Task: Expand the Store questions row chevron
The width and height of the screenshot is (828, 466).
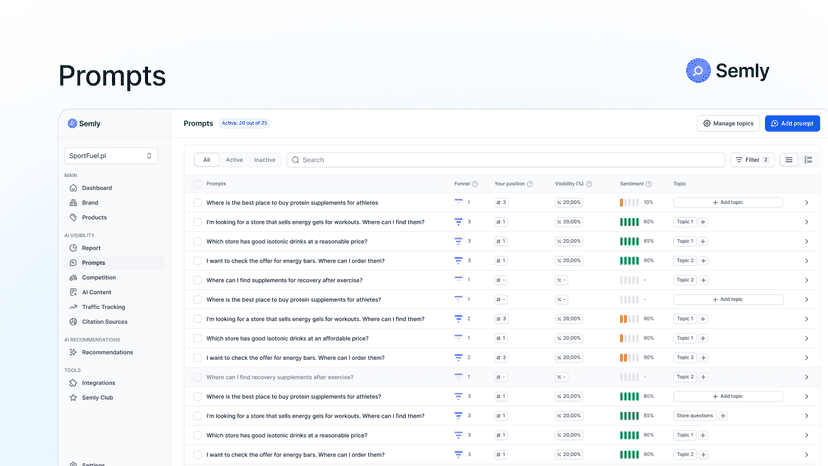Action: [x=806, y=416]
